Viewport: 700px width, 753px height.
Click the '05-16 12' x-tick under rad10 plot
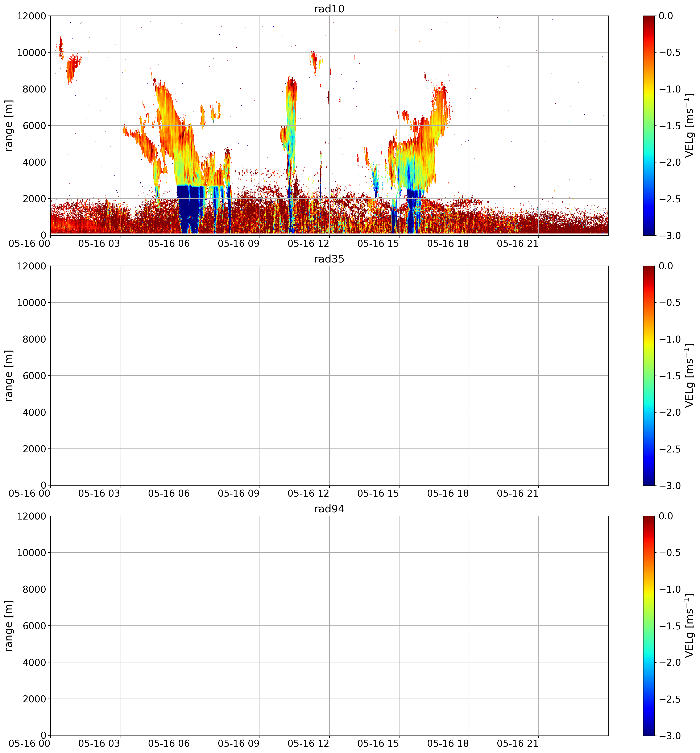pos(308,244)
